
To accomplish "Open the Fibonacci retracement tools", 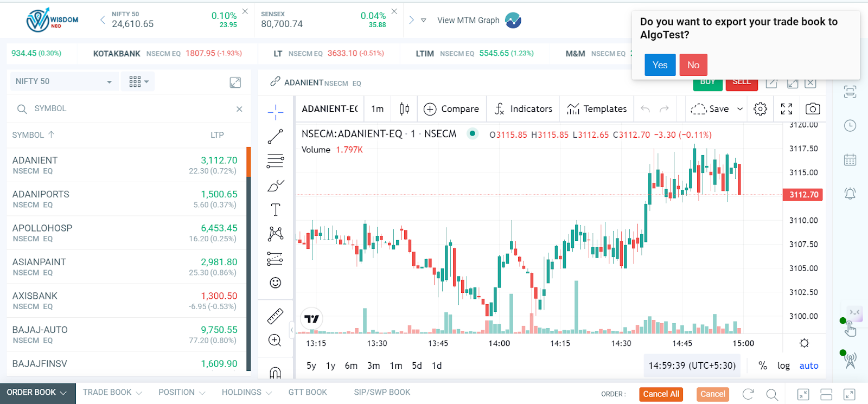I will click(x=276, y=161).
